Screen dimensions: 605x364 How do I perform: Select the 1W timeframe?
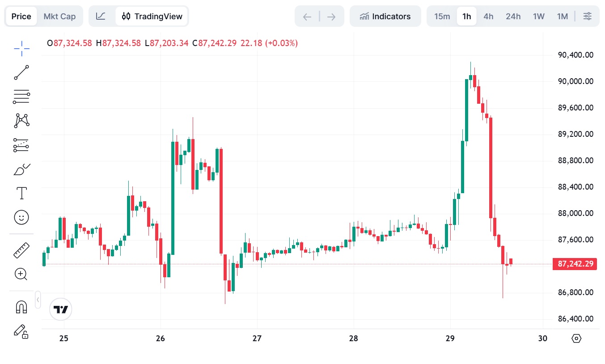click(x=539, y=17)
